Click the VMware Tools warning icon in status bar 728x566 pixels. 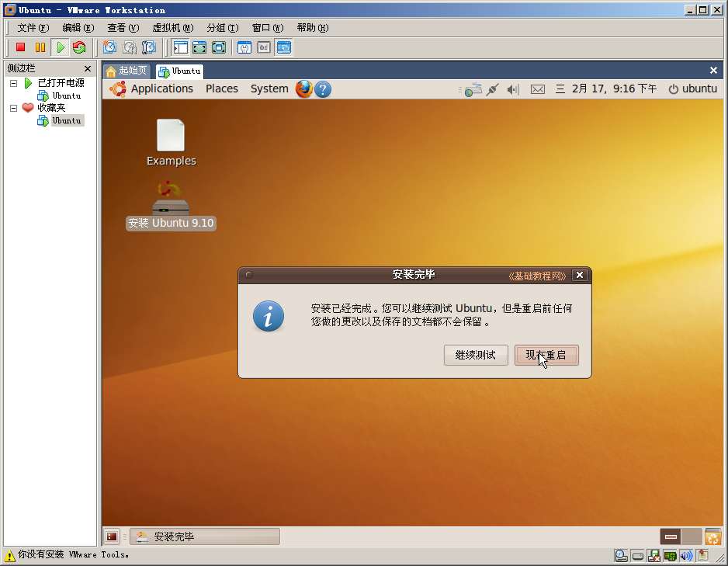pyautogui.click(x=9, y=555)
